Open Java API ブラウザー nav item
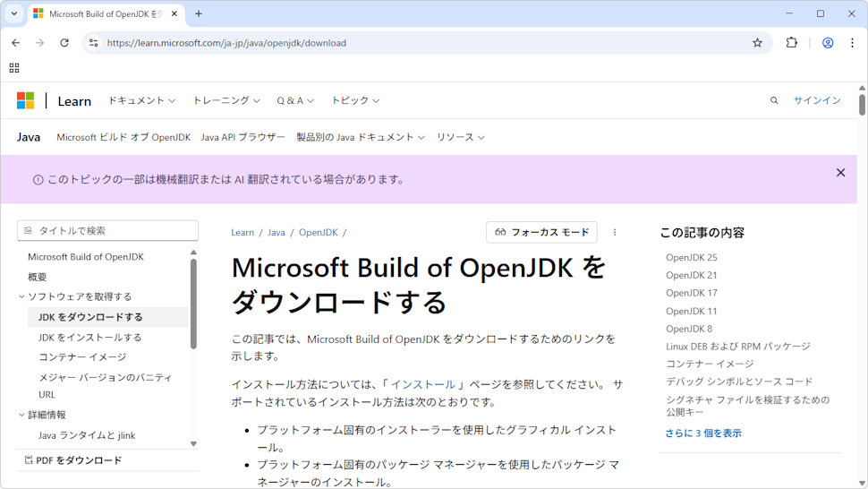The image size is (868, 489). pos(243,137)
